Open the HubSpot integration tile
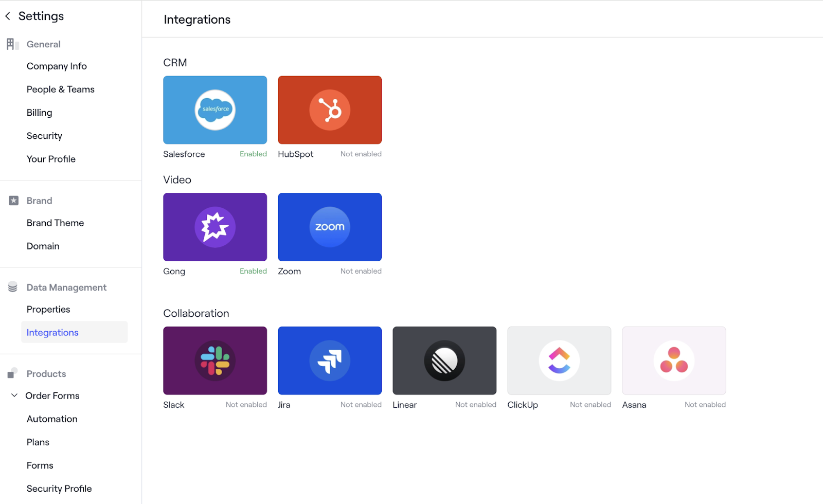Viewport: 823px width, 504px height. pos(329,110)
